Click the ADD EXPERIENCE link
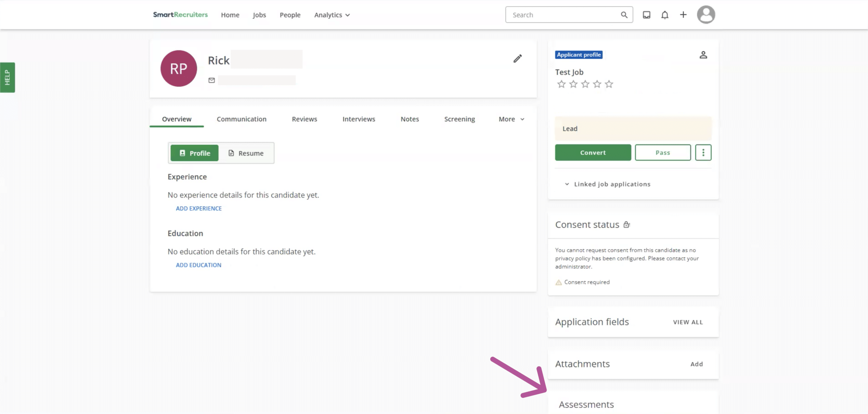This screenshot has height=414, width=868. [x=198, y=208]
